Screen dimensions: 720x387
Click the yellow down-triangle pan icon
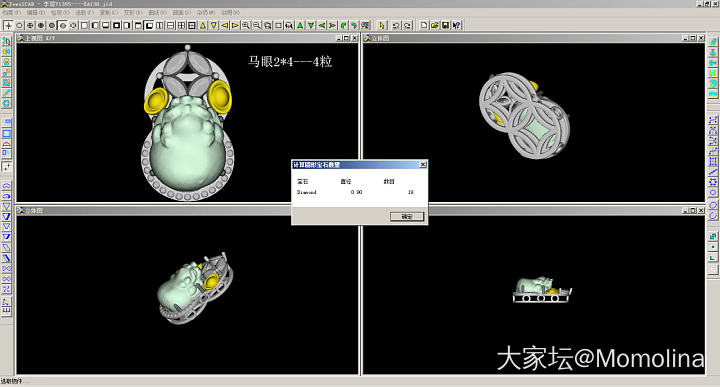click(214, 25)
